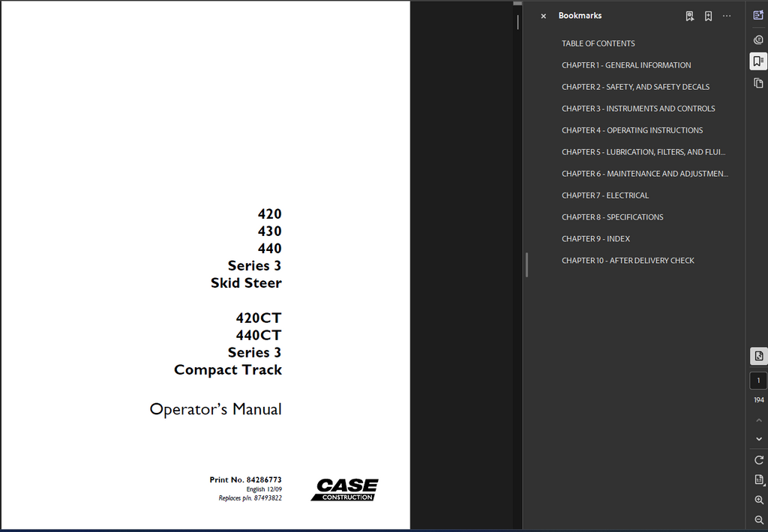Screen dimensions: 768x532
Task: Click the fit page view icon
Action: click(x=759, y=480)
